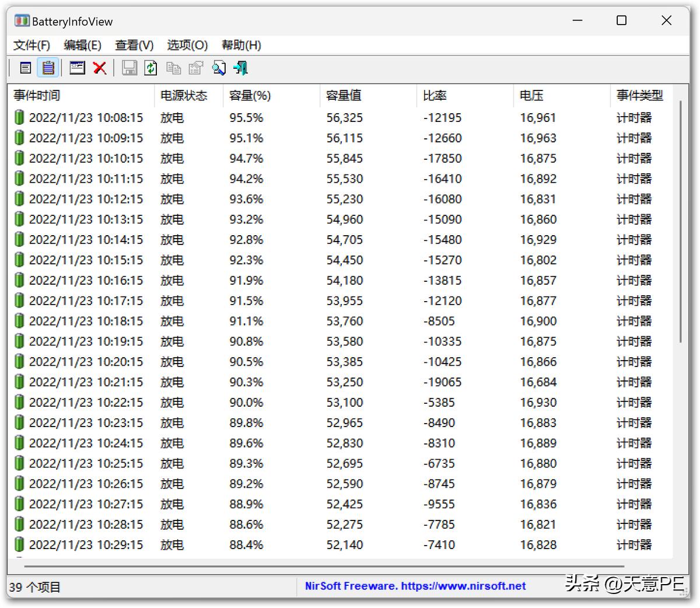Sort entries by the 容量(%) column header
This screenshot has height=608, width=700.
point(250,95)
